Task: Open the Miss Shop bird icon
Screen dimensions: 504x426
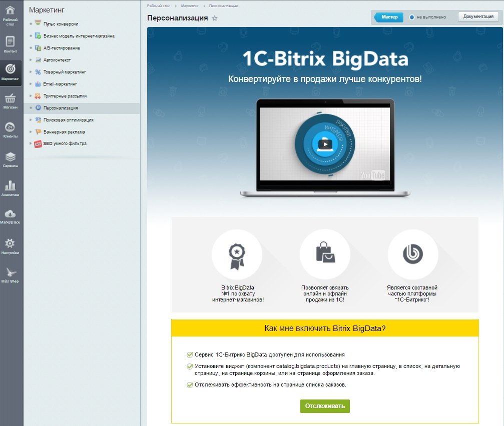Action: tap(11, 272)
